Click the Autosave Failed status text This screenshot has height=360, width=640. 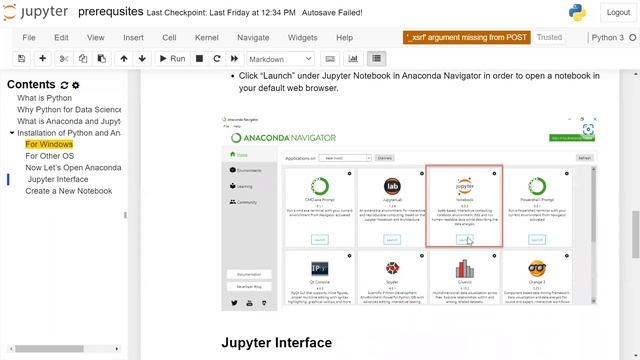pos(332,13)
